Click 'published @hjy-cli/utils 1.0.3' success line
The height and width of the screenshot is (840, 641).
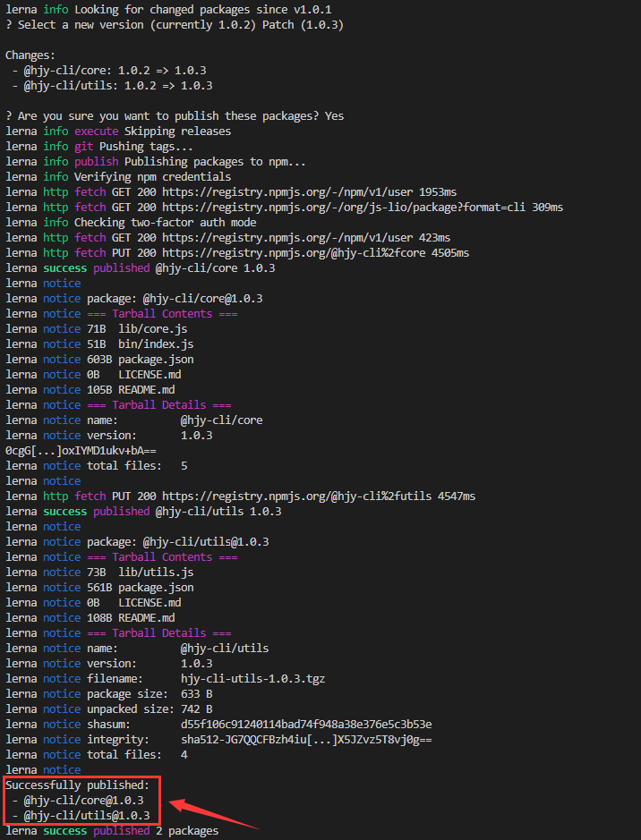coord(187,511)
